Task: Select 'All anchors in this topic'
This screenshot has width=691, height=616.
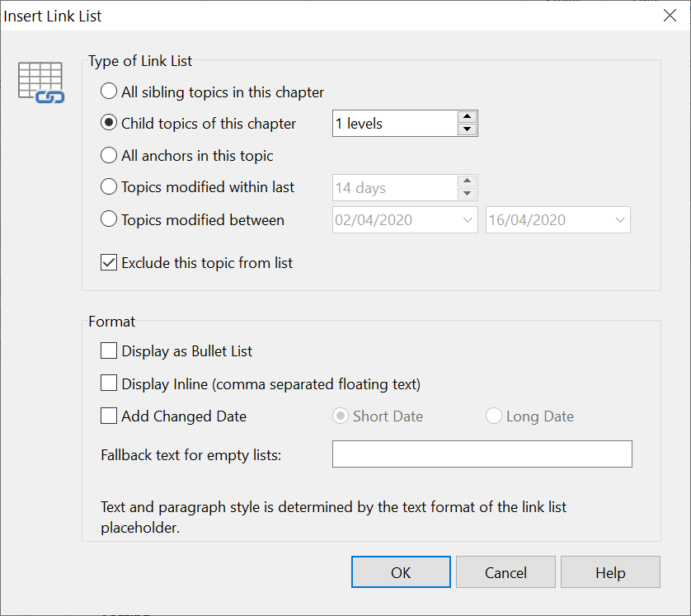Action: (108, 155)
